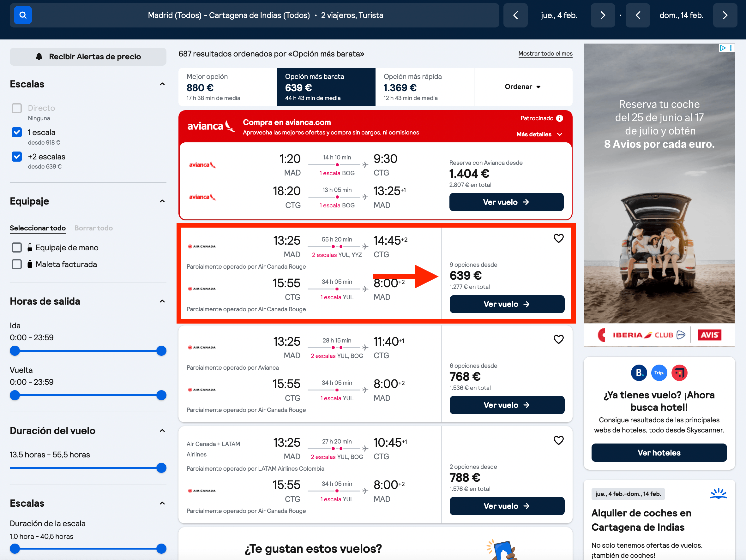
Task: Select the Opción más barata tab
Action: (x=326, y=87)
